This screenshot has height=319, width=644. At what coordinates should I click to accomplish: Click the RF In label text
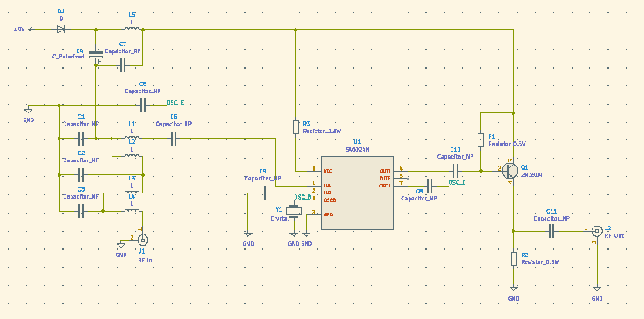(x=146, y=261)
